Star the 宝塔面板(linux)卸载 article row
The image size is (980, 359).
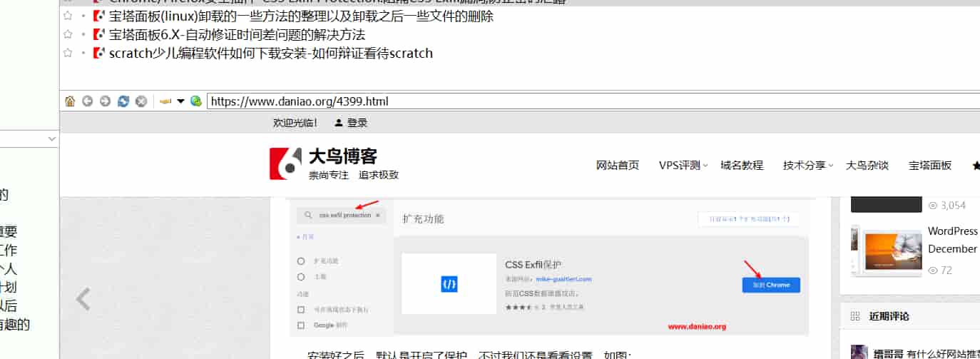[x=68, y=16]
